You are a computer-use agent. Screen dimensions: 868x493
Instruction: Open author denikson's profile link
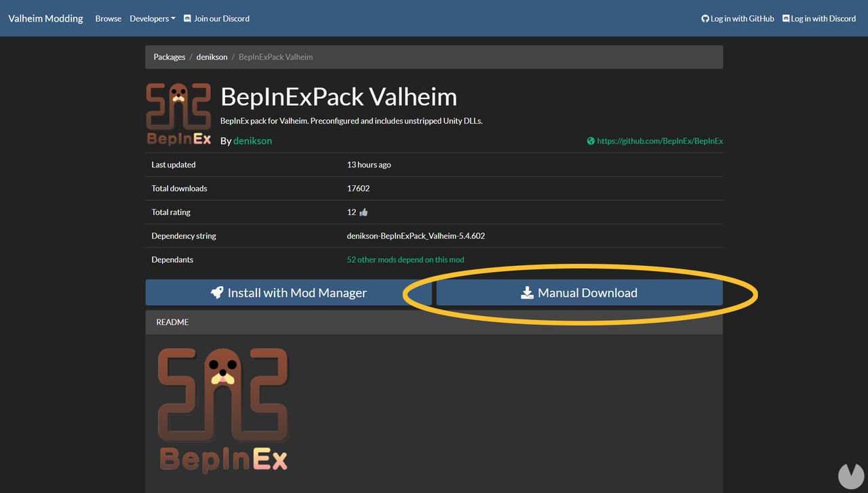252,140
